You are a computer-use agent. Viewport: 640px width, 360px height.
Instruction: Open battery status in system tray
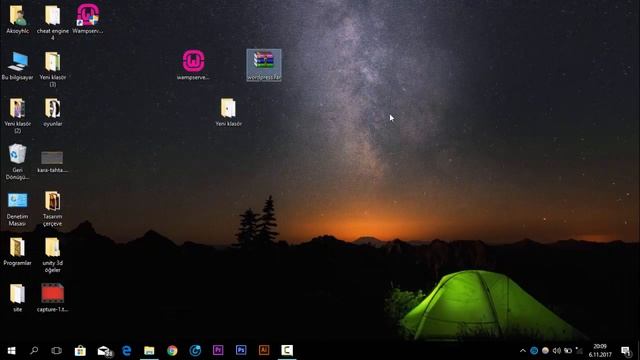click(568, 351)
